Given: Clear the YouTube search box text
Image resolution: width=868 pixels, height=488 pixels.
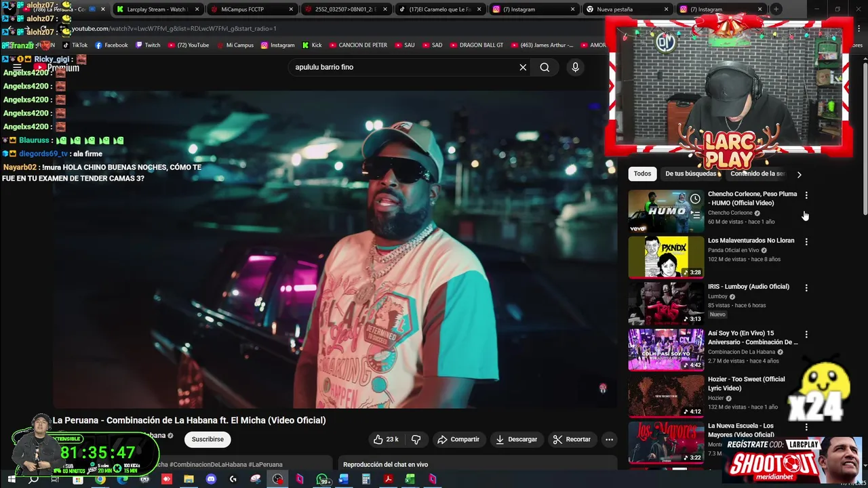Looking at the screenshot, I should click(x=523, y=67).
